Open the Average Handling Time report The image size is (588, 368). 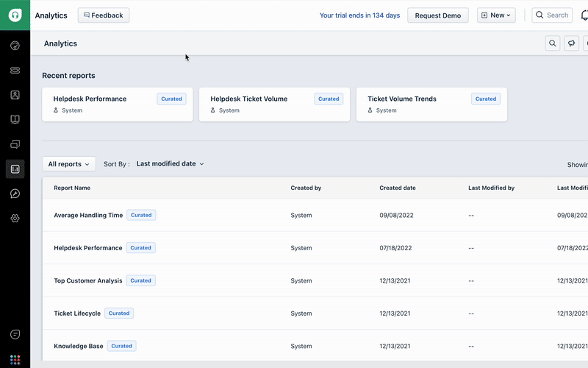pos(88,215)
